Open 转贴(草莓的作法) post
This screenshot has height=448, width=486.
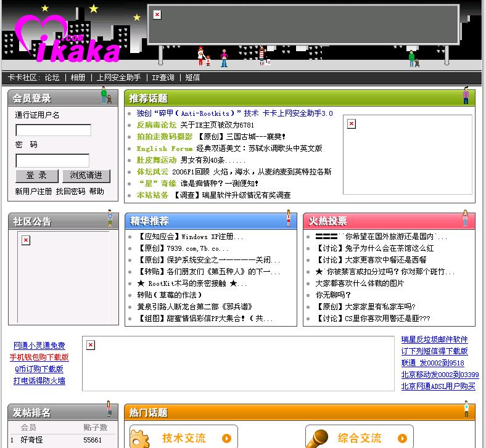169,295
